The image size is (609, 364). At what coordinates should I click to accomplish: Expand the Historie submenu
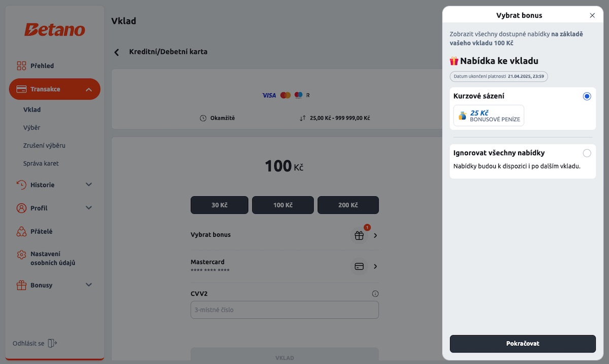(x=89, y=185)
